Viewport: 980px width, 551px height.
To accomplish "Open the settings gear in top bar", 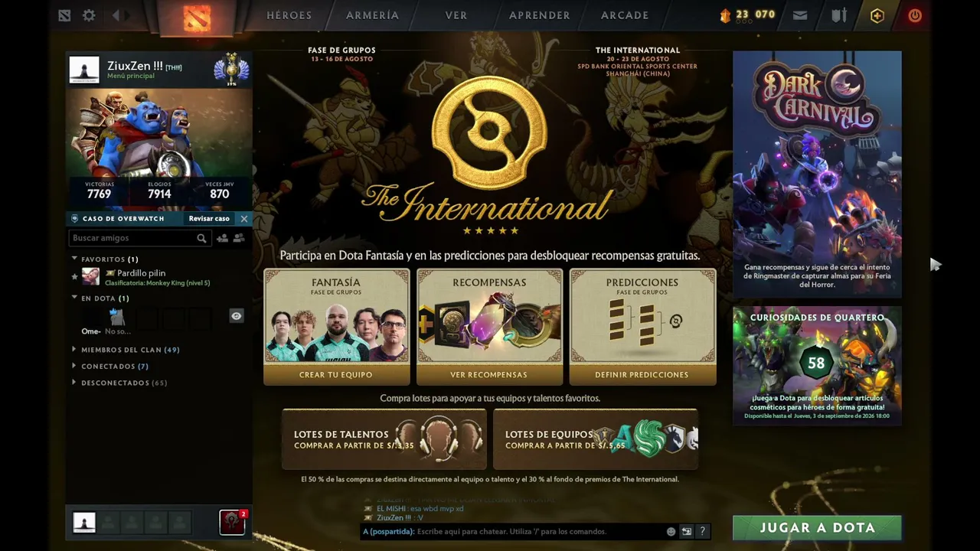I will point(89,15).
